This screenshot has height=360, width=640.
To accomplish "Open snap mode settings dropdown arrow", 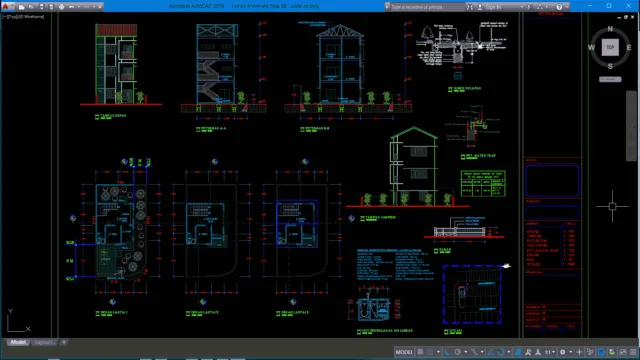I will pos(438,352).
